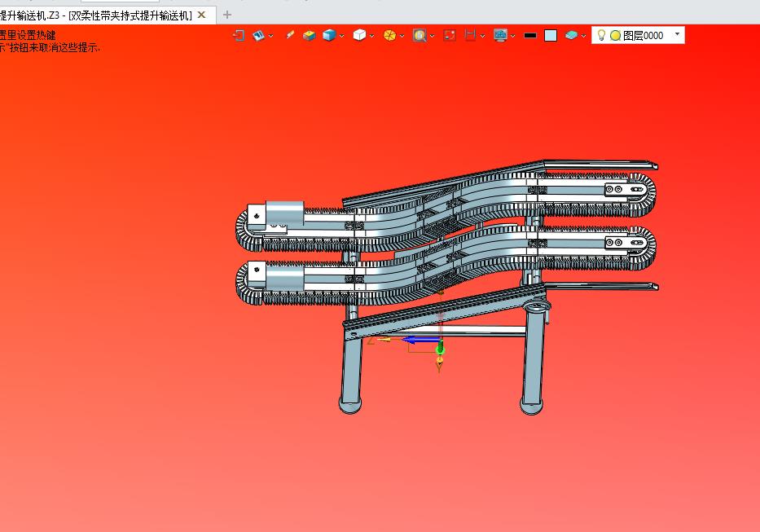Expand dropdown beside blue shaded cube
The height and width of the screenshot is (532, 760).
(341, 36)
